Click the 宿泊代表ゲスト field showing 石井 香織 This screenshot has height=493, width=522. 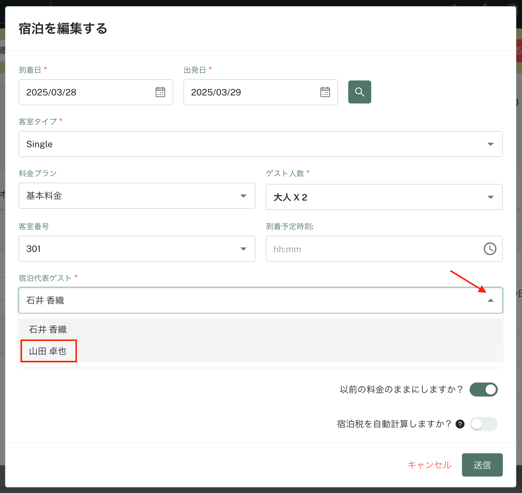click(x=260, y=300)
